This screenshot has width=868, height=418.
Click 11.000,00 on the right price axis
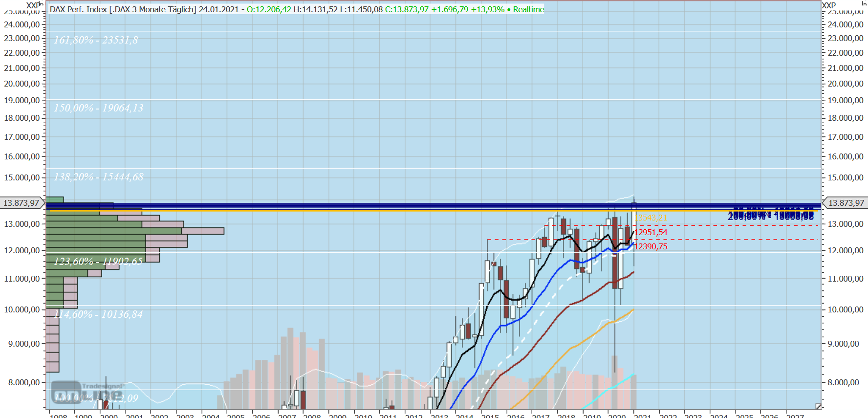click(x=846, y=279)
